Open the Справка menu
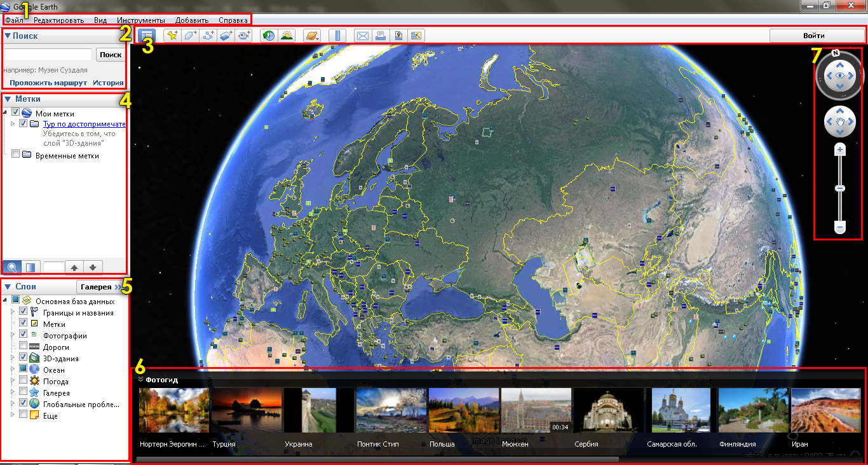The image size is (868, 465). point(233,20)
